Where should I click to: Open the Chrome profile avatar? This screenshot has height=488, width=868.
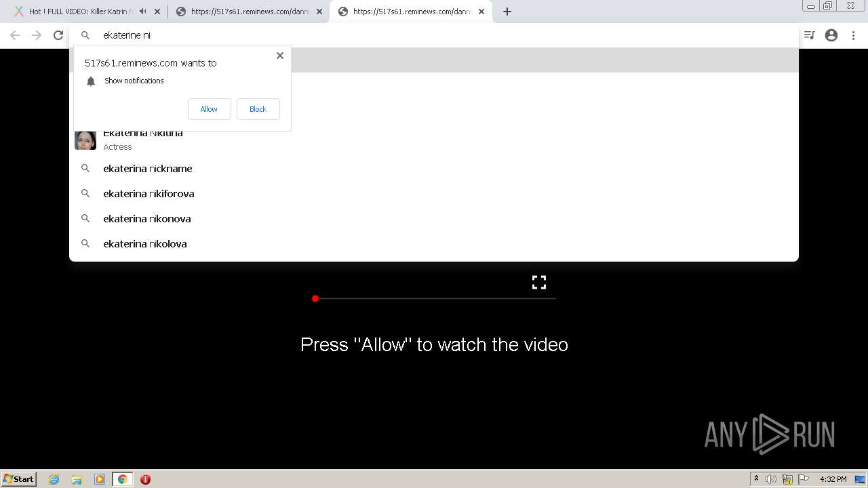[831, 35]
